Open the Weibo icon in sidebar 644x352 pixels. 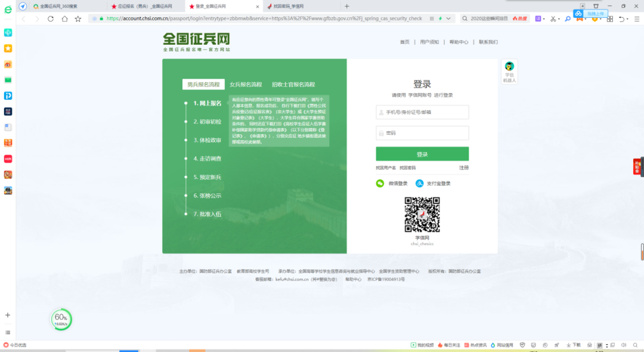[8, 64]
